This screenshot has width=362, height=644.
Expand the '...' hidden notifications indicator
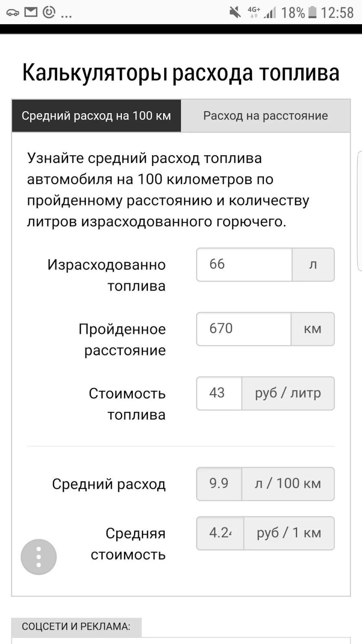point(66,14)
